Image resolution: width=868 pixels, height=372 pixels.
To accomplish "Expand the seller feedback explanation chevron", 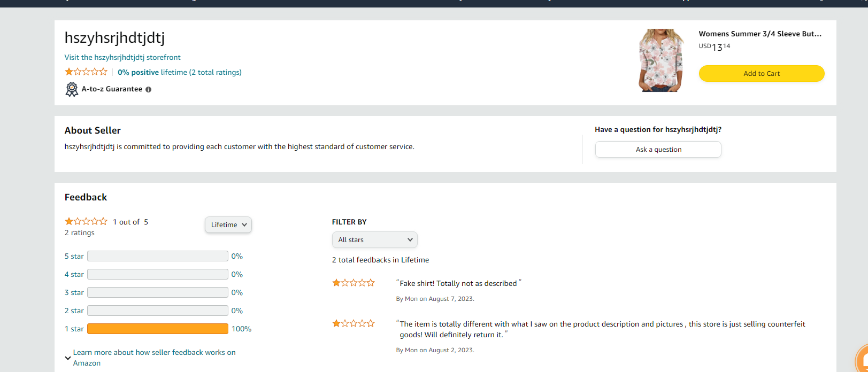I will (x=68, y=358).
